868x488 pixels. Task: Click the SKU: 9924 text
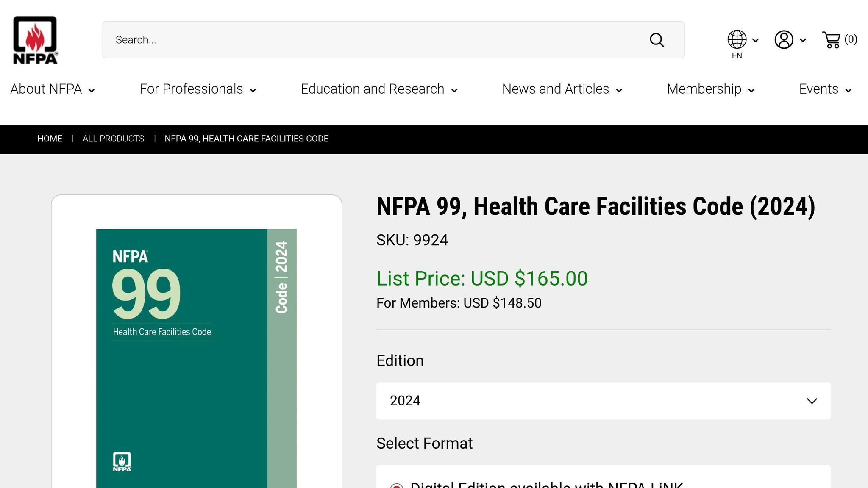[x=412, y=240]
